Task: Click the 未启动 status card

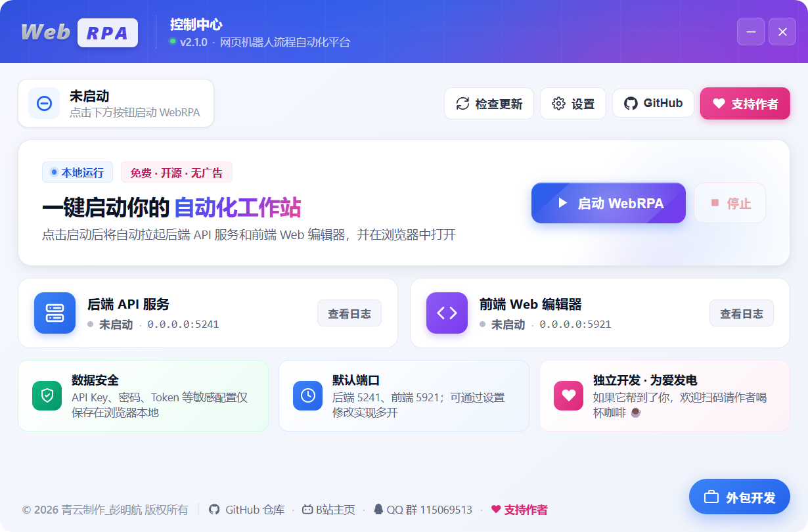Action: 116,103
